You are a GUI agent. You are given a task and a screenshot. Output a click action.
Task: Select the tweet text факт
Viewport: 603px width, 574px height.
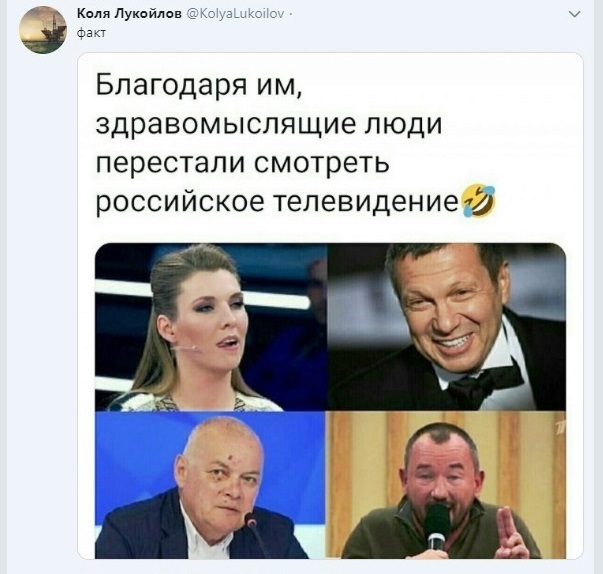91,33
